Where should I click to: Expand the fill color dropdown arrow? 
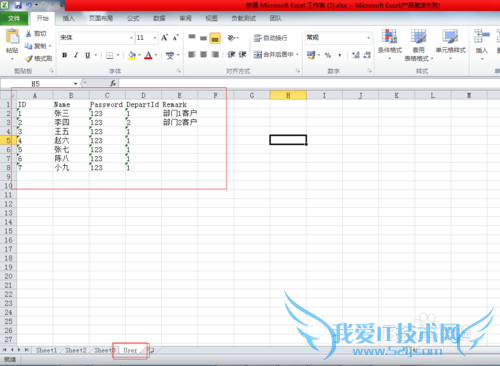139,55
